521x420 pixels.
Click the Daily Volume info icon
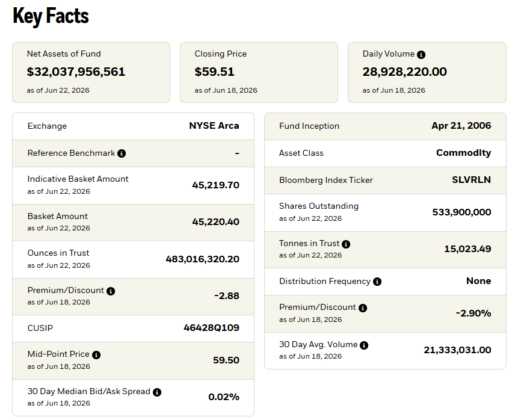click(x=421, y=55)
